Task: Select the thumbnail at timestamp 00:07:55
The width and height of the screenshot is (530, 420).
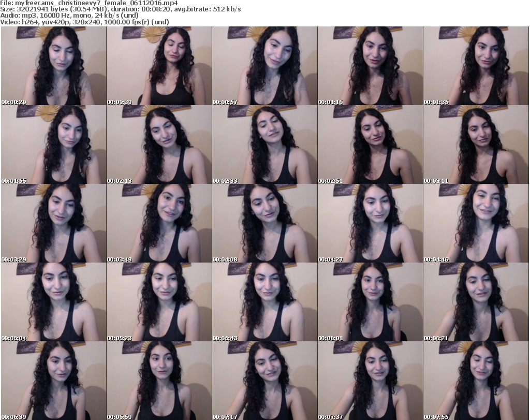Action: click(476, 381)
